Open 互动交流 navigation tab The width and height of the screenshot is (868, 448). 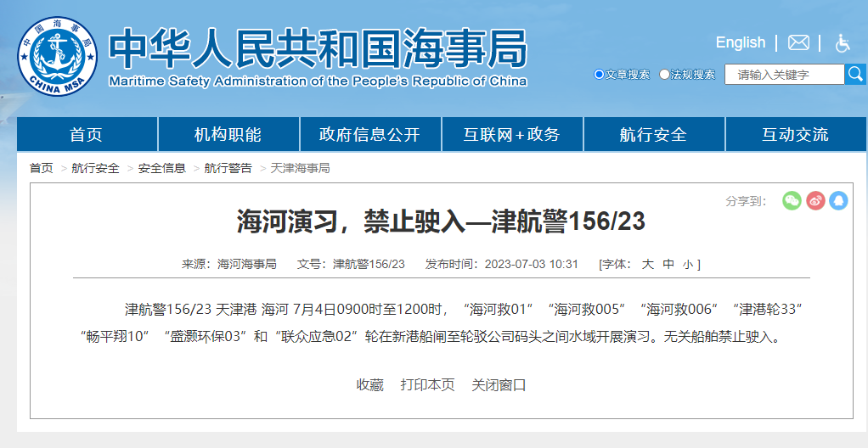click(796, 134)
